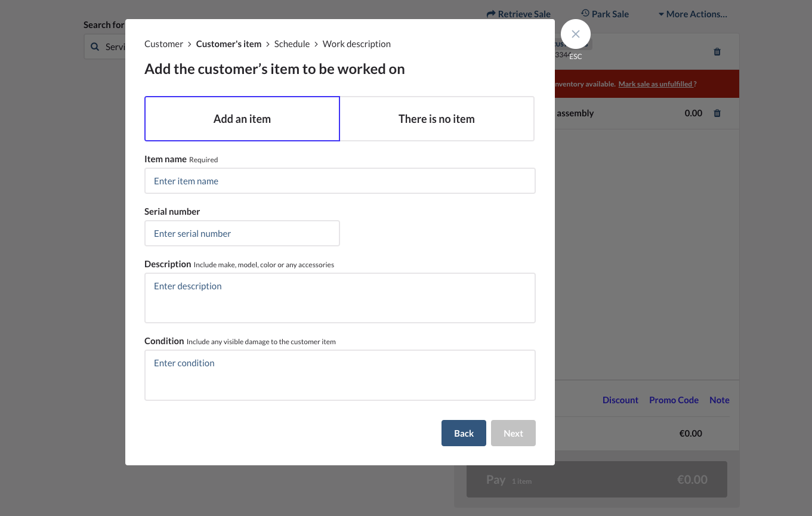Click the Retrieve Sale arrow icon
Screen dimensions: 812x516
click(491, 14)
